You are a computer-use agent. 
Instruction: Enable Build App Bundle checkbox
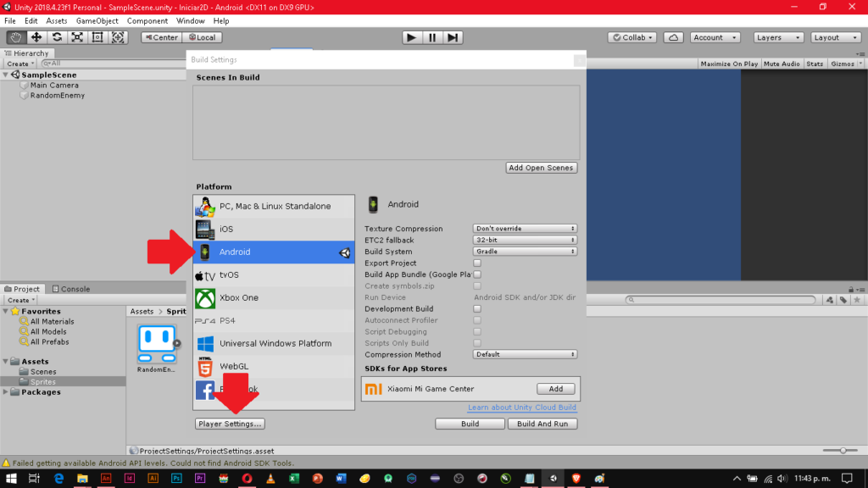click(x=477, y=274)
